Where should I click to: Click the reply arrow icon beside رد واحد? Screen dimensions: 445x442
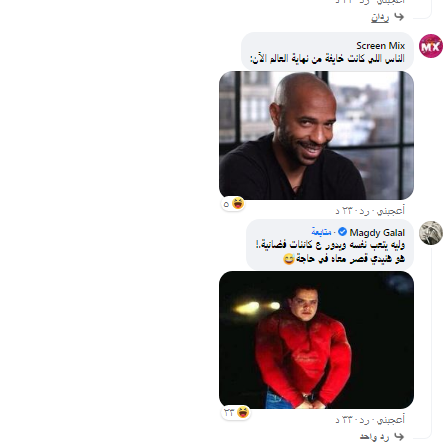(x=399, y=436)
